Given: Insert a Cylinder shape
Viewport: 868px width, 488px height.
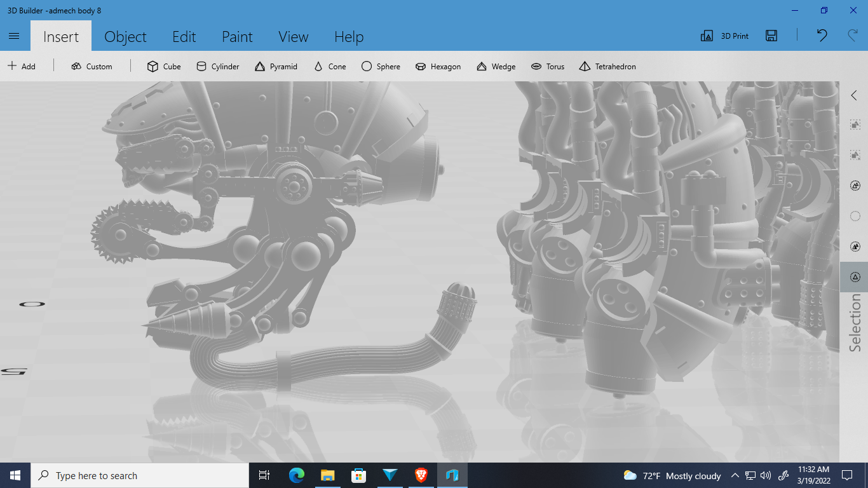Looking at the screenshot, I should (x=218, y=66).
